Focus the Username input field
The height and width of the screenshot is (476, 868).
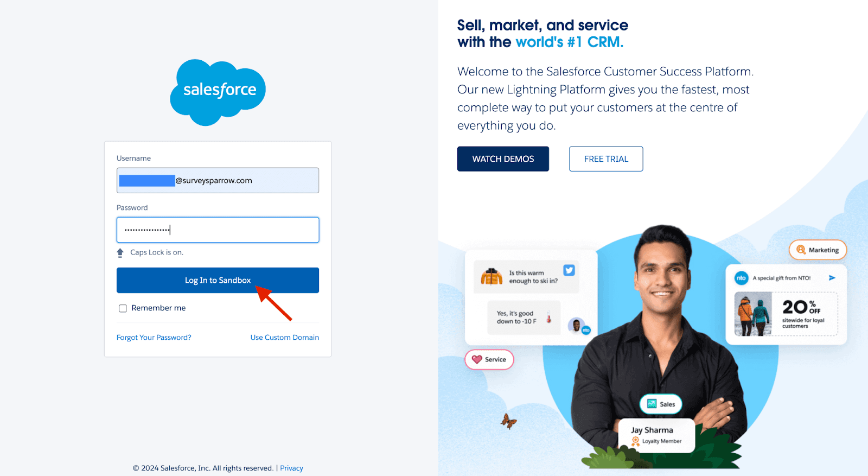coord(218,180)
